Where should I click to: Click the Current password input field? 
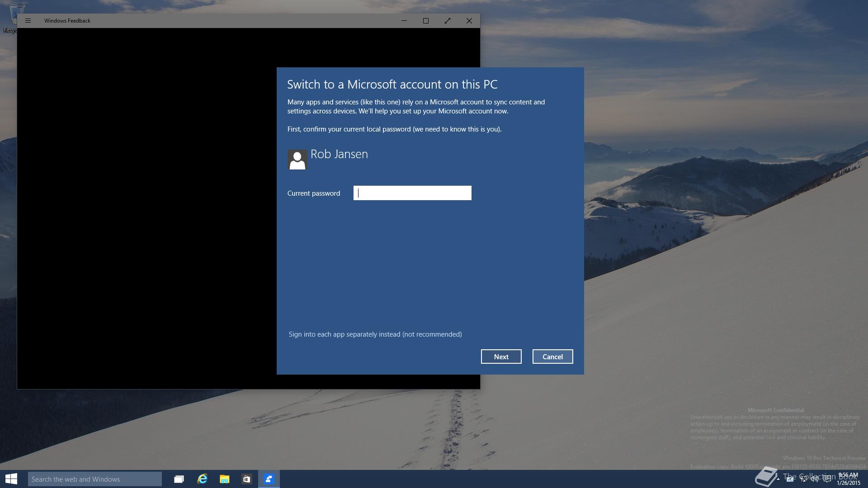point(412,193)
